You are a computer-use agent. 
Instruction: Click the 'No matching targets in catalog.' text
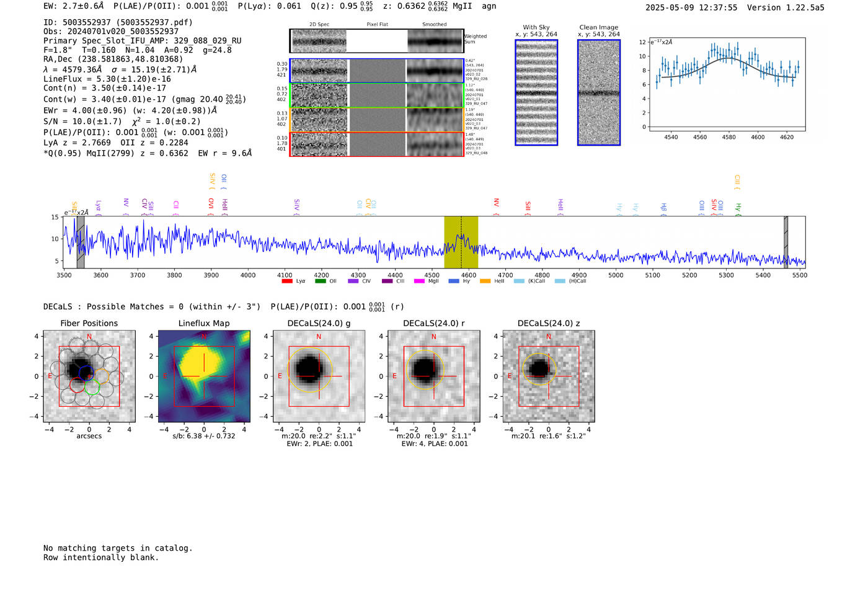[118, 548]
